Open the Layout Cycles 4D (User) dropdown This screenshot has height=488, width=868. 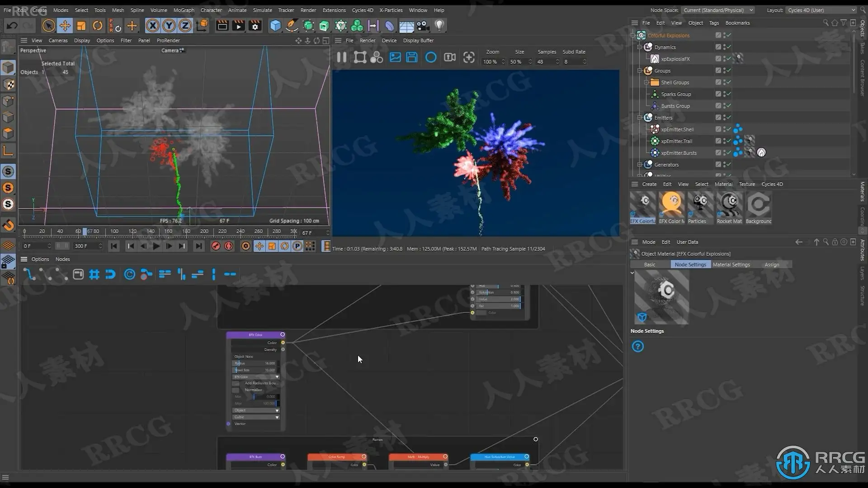[x=821, y=10]
